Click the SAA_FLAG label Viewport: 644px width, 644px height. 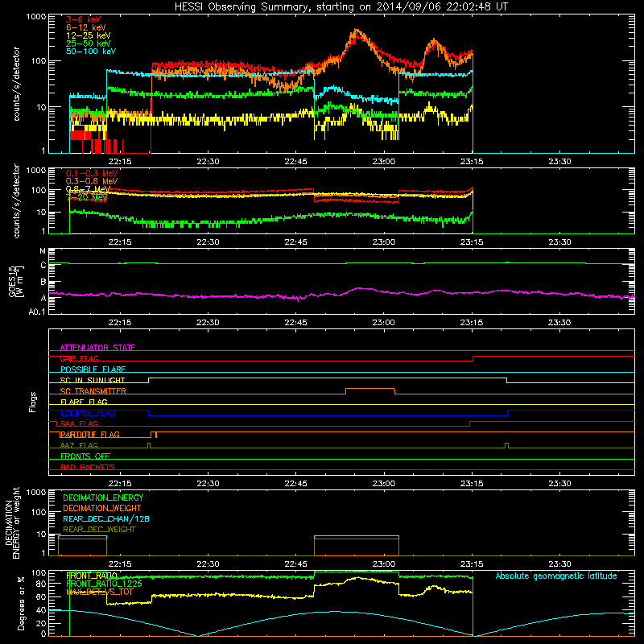click(x=79, y=424)
